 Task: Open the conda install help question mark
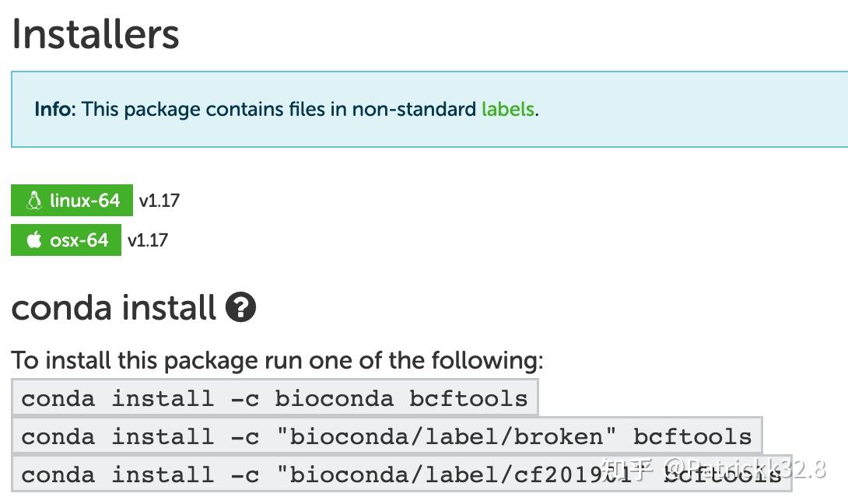[240, 308]
